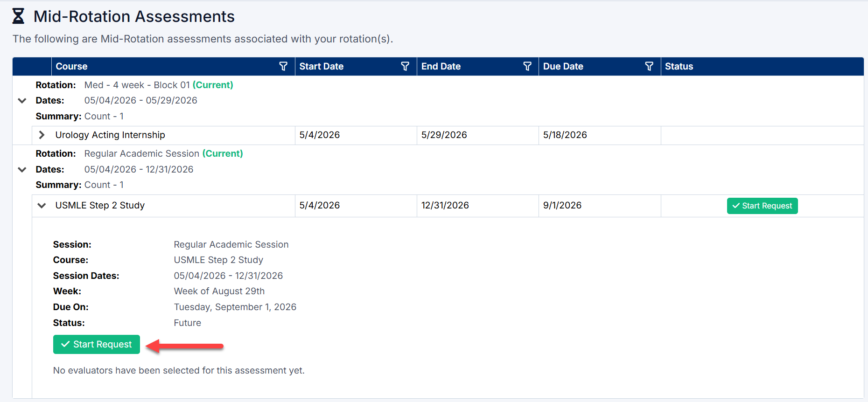868x402 pixels.
Task: Click the 5/18/2026 due date cell
Action: point(600,135)
